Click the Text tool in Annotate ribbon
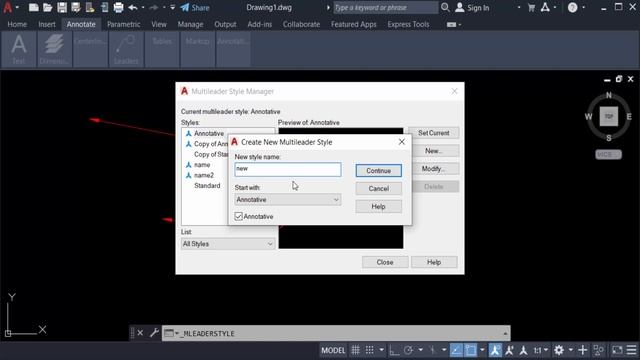The width and height of the screenshot is (640, 360). [19, 49]
